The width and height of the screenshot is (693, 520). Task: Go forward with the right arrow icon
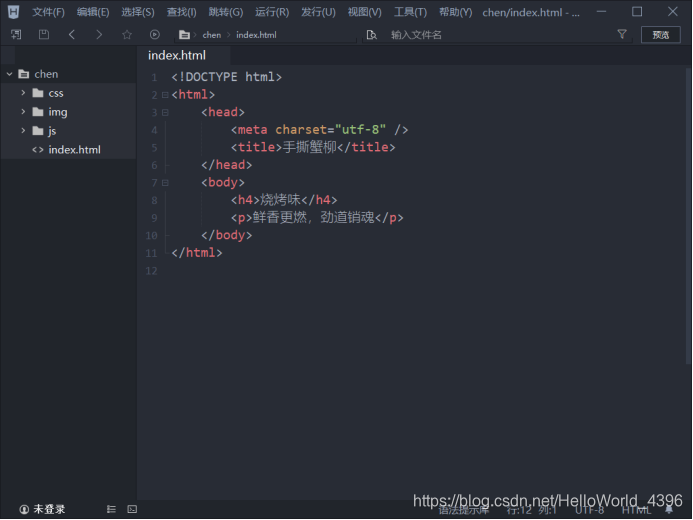click(x=99, y=34)
